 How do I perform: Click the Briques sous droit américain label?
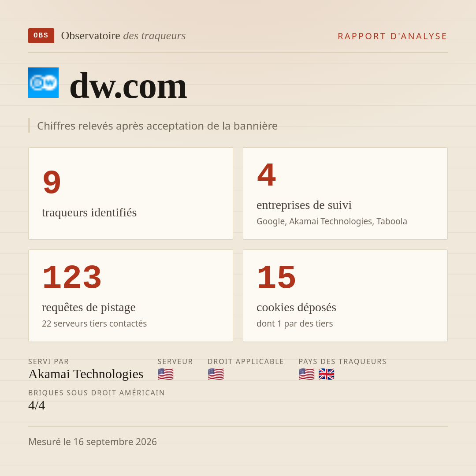[97, 393]
